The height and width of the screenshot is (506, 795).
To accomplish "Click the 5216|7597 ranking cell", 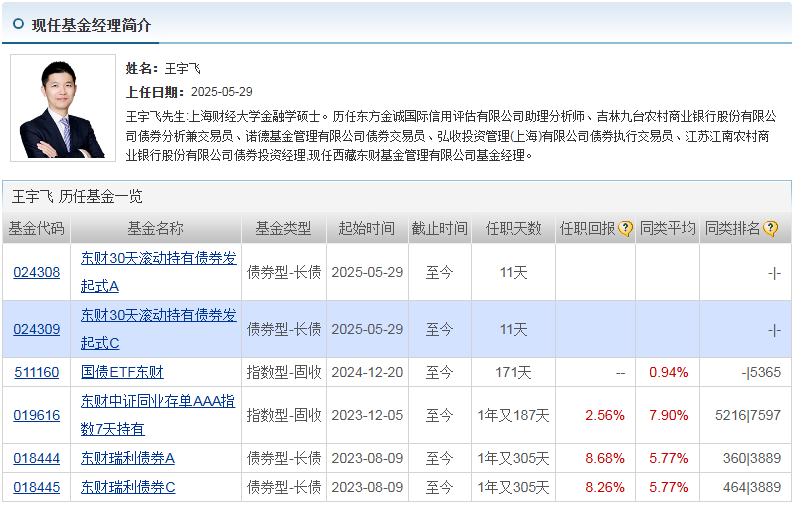I will pyautogui.click(x=748, y=415).
